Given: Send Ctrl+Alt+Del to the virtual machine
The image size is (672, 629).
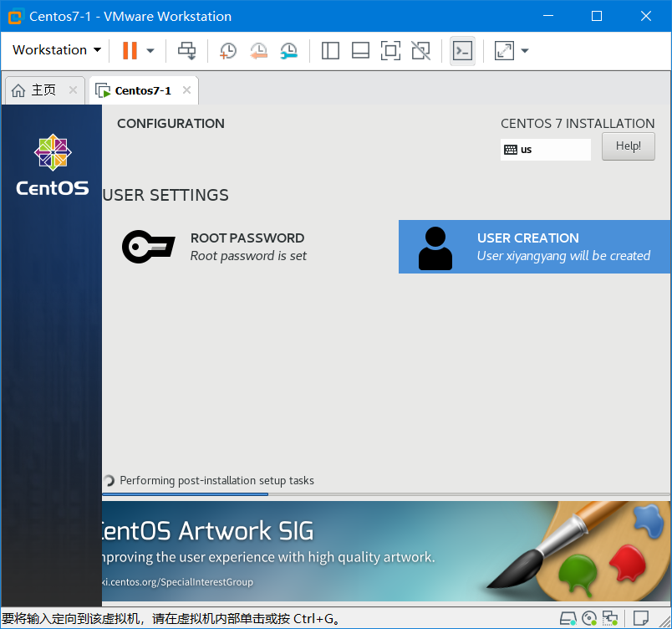Looking at the screenshot, I should pos(187,50).
